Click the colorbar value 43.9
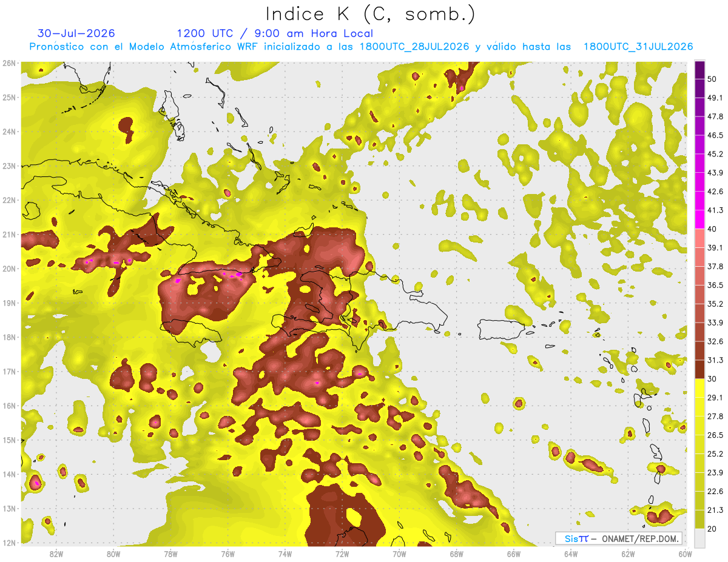This screenshot has height=562, width=728. (x=715, y=173)
